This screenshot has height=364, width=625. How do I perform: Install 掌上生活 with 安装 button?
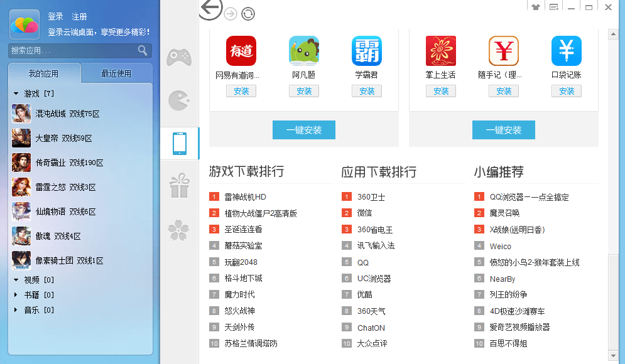tap(441, 91)
